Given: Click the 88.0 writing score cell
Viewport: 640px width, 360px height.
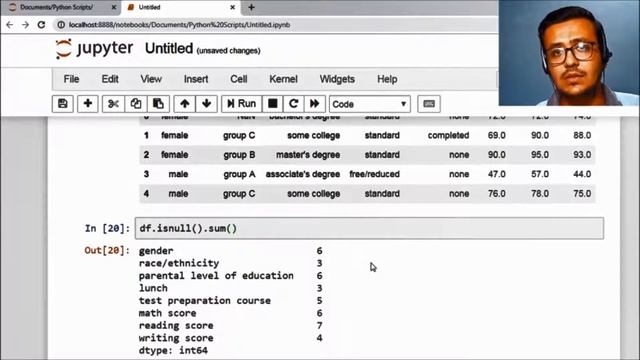Looking at the screenshot, I should pyautogui.click(x=582, y=136).
